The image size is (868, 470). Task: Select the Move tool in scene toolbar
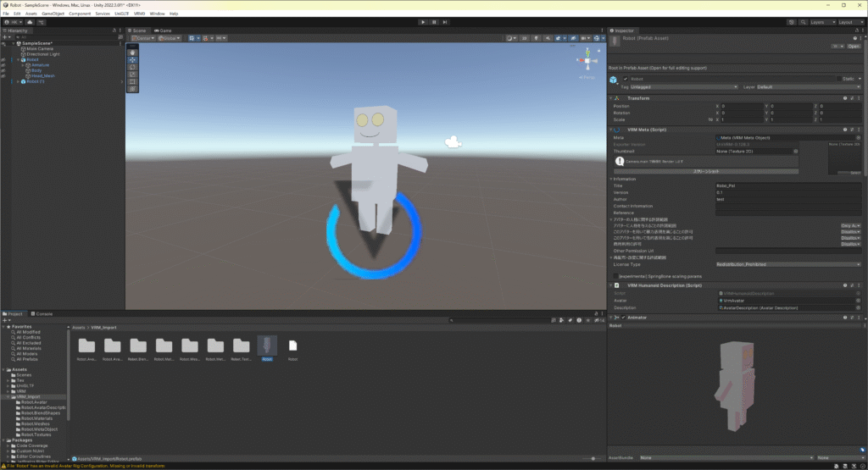coord(131,60)
